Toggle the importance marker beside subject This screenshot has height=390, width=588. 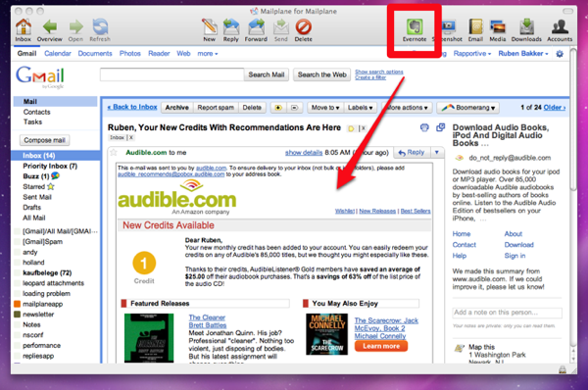[x=352, y=128]
